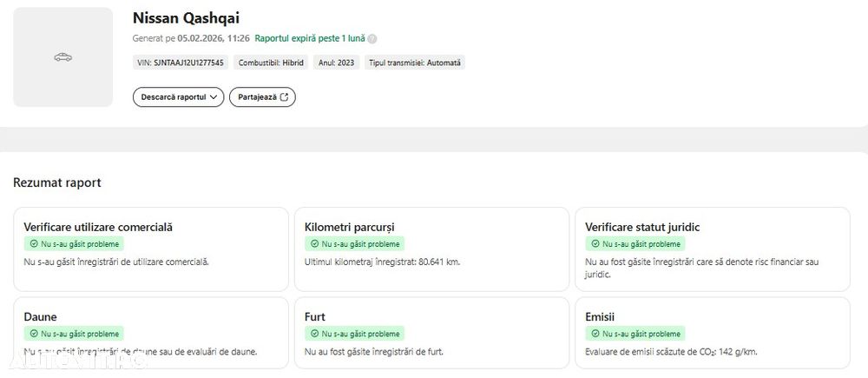
Task: Click the VIN number chip
Action: [x=181, y=63]
